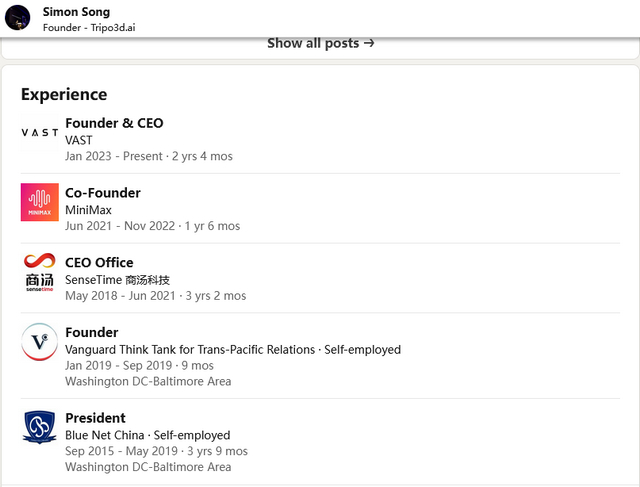This screenshot has width=640, height=487.
Task: Select the VAST company name
Action: click(x=79, y=140)
